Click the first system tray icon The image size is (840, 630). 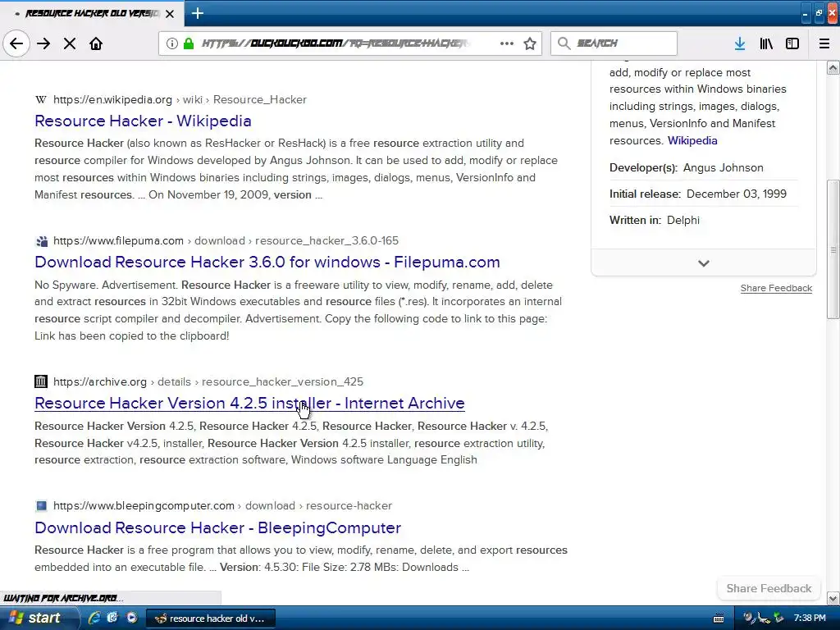(x=748, y=618)
